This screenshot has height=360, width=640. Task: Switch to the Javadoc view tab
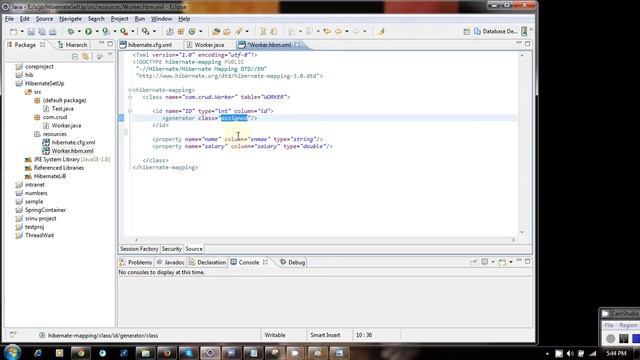click(171, 262)
